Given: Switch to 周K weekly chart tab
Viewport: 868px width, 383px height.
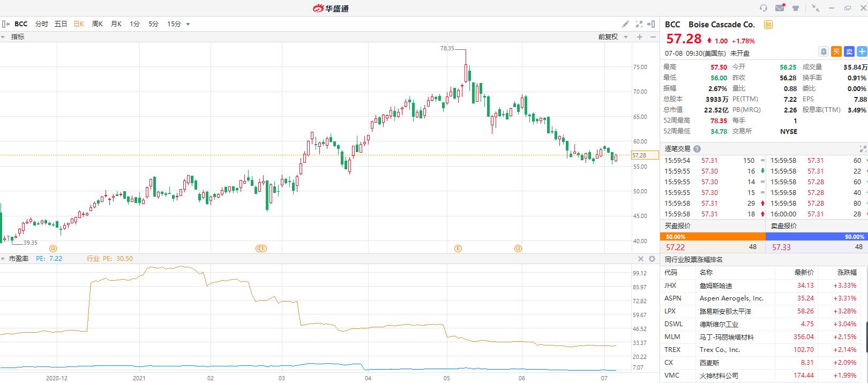Looking at the screenshot, I should pyautogui.click(x=97, y=24).
